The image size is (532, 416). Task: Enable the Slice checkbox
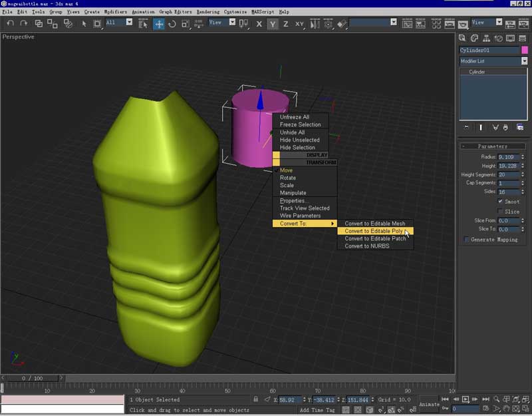pos(501,212)
